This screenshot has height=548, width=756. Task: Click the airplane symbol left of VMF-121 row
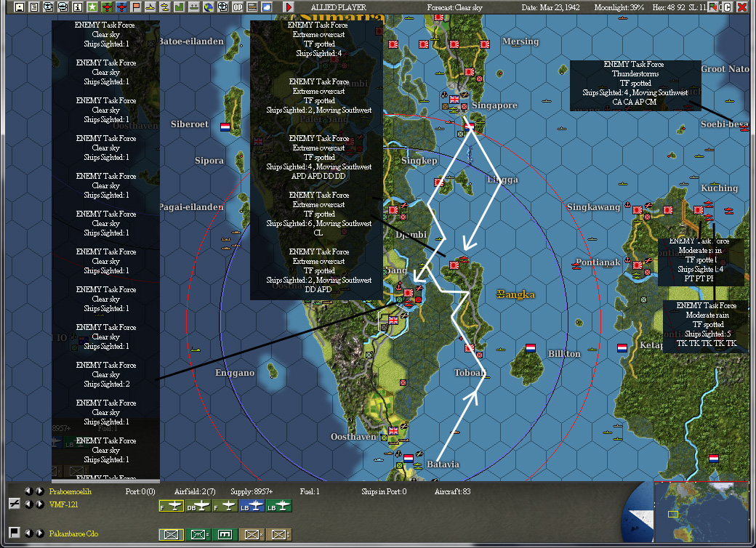point(15,504)
